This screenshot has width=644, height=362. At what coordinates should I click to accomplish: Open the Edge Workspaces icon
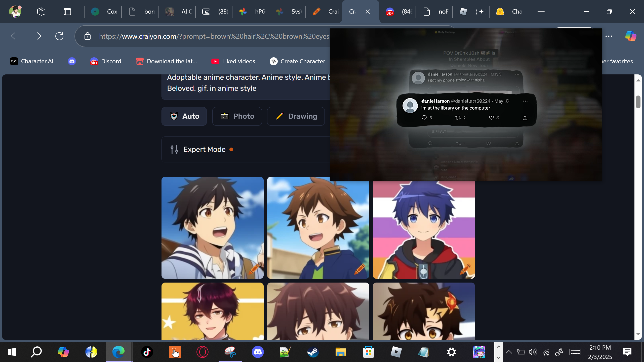41,12
